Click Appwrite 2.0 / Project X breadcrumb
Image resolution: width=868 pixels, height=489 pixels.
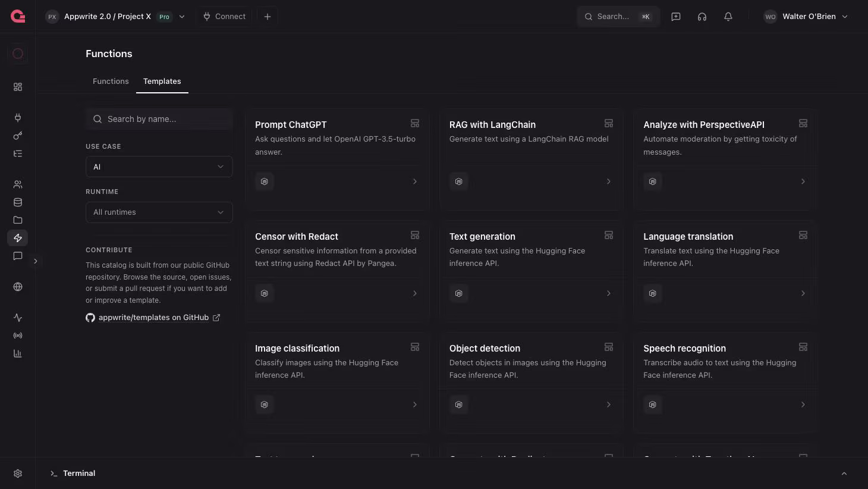(x=108, y=17)
